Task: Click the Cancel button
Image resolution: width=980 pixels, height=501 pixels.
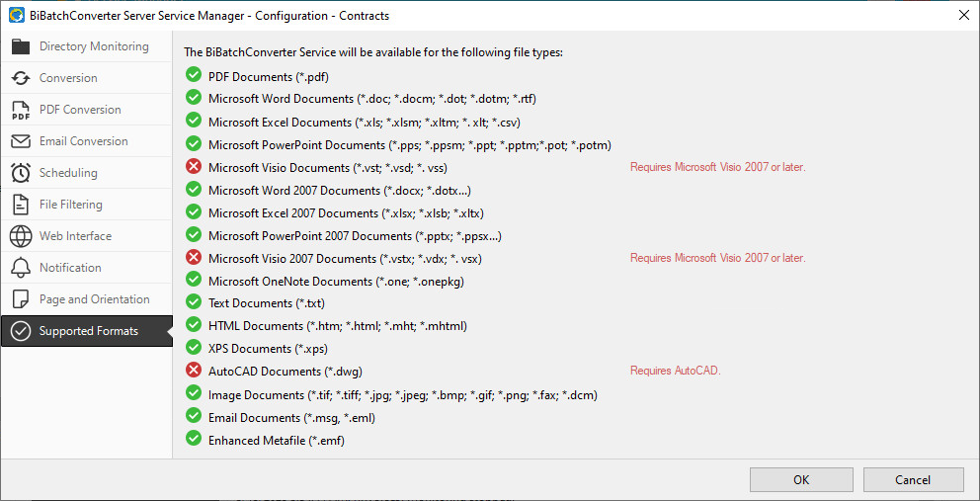Action: click(913, 479)
